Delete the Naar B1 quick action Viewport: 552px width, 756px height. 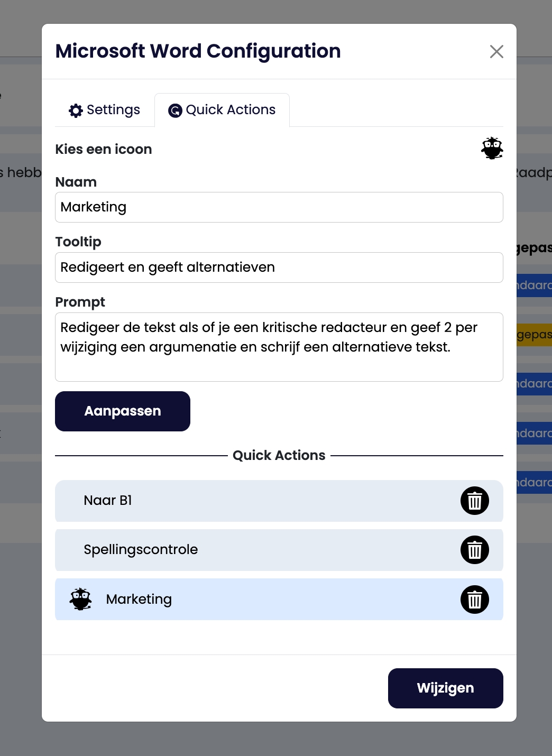[475, 501]
